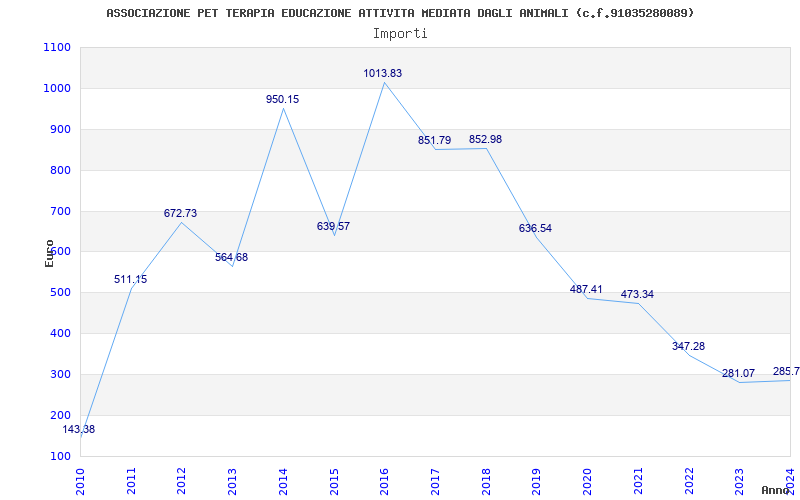800x500 pixels.
Task: Click the x-axis year 2014
Action: (283, 481)
